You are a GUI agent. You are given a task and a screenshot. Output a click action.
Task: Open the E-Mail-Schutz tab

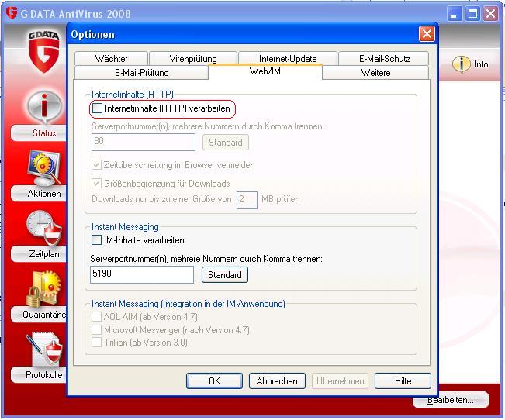coord(384,59)
